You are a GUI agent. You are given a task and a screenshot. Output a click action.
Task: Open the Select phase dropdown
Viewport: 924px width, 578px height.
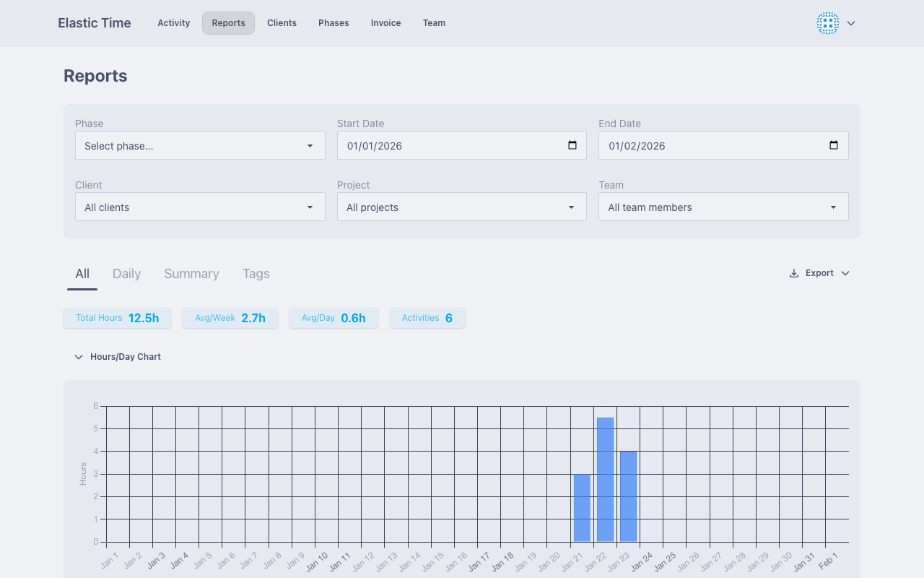200,145
